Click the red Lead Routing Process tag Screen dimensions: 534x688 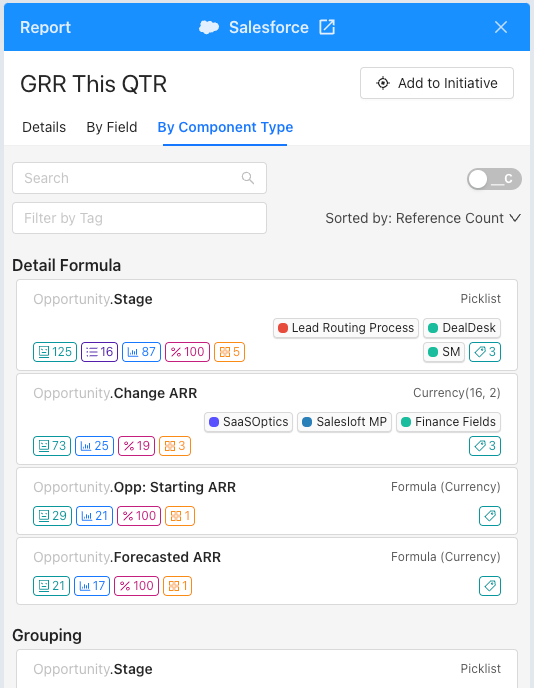tap(346, 328)
